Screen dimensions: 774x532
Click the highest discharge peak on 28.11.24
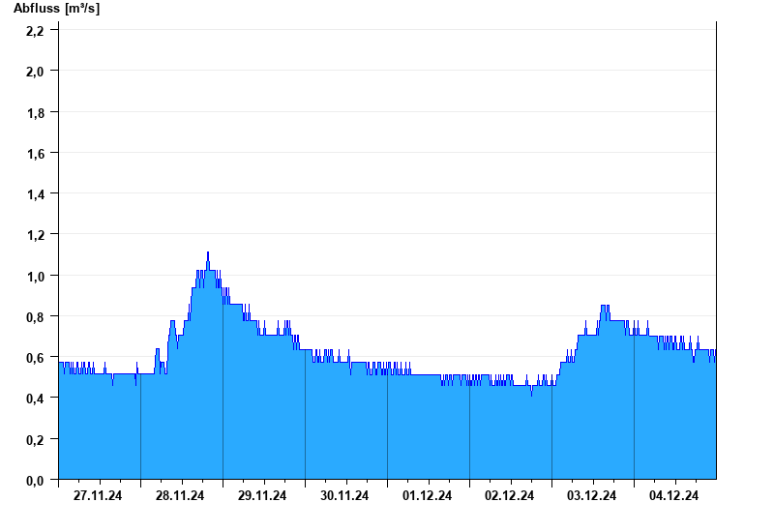point(208,252)
